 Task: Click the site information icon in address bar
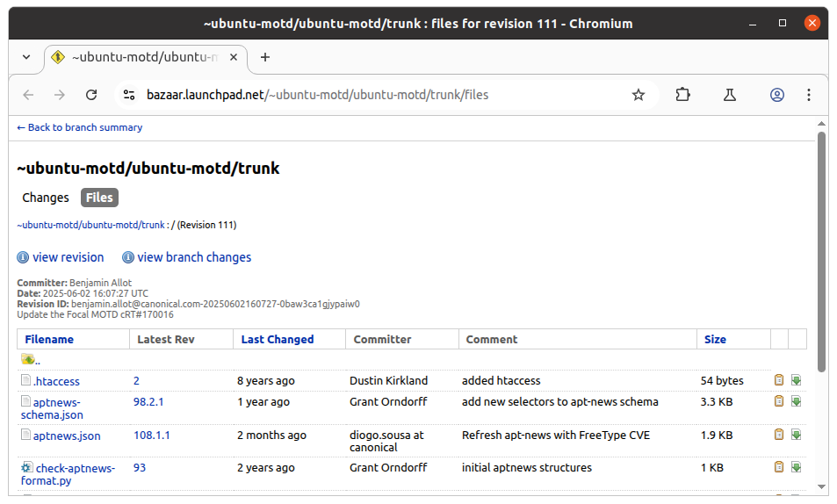[x=129, y=95]
